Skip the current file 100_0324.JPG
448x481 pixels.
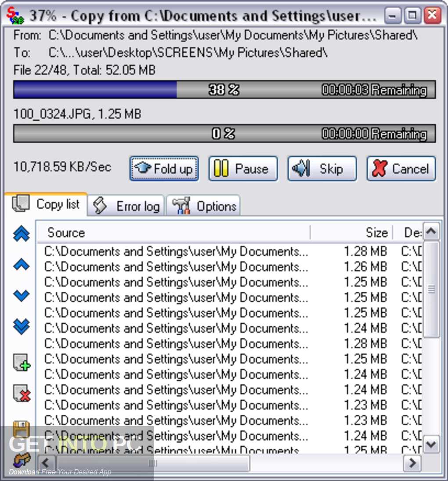[x=322, y=168]
